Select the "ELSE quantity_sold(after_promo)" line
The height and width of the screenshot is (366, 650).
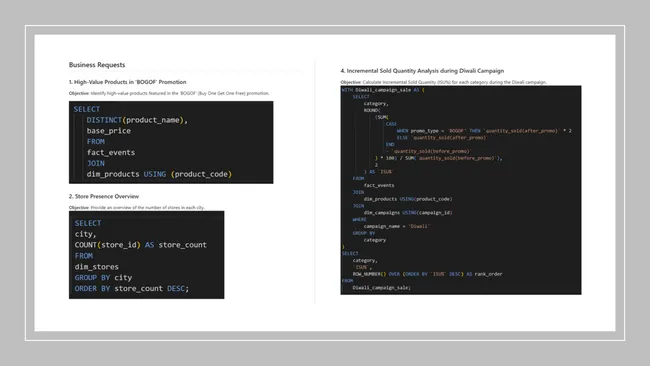click(441, 138)
